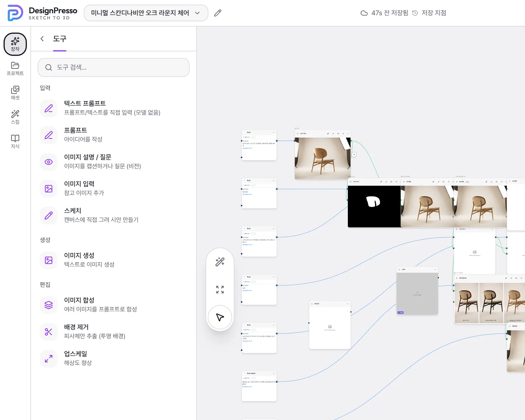
Task: Add the 텍스트 프롬프트 tool
Action: (113, 108)
